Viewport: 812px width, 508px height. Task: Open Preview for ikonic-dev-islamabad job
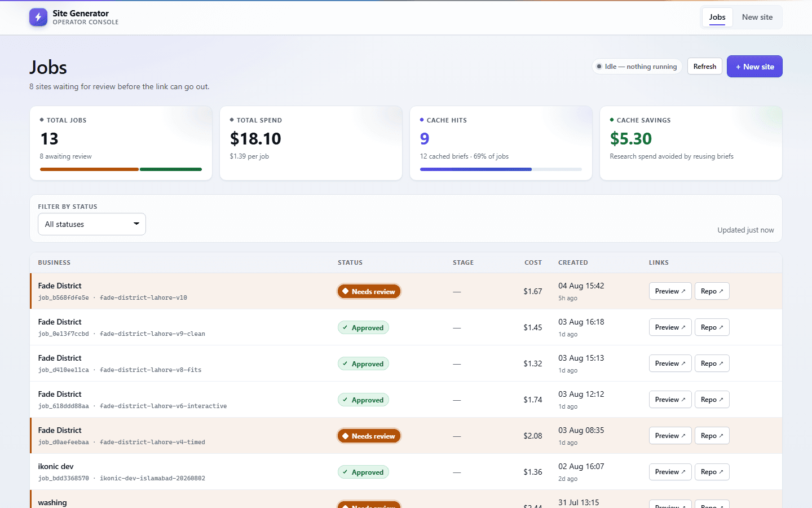tap(670, 472)
